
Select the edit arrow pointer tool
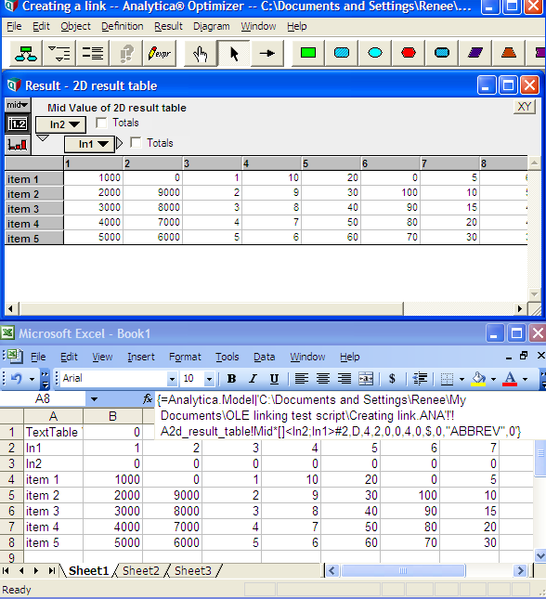click(234, 53)
